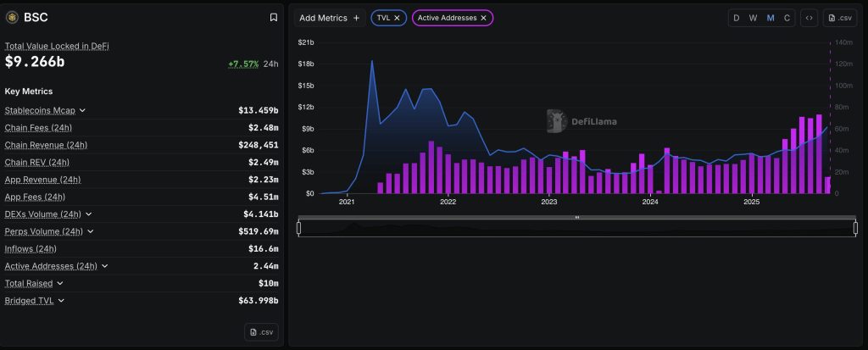Download key metrics via the bottom .csv button
Viewport: 868px width, 350px height.
point(262,331)
